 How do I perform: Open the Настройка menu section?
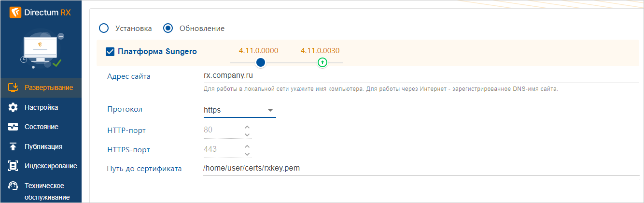(x=41, y=107)
